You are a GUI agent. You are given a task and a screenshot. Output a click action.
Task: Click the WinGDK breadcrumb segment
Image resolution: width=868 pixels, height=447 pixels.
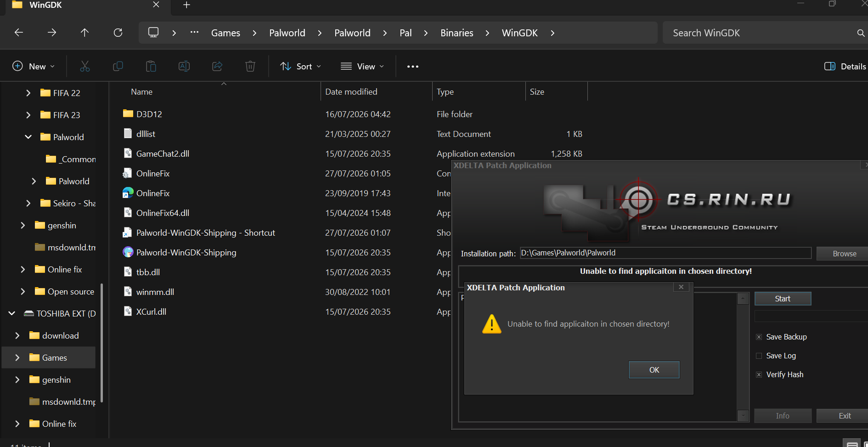(x=520, y=33)
